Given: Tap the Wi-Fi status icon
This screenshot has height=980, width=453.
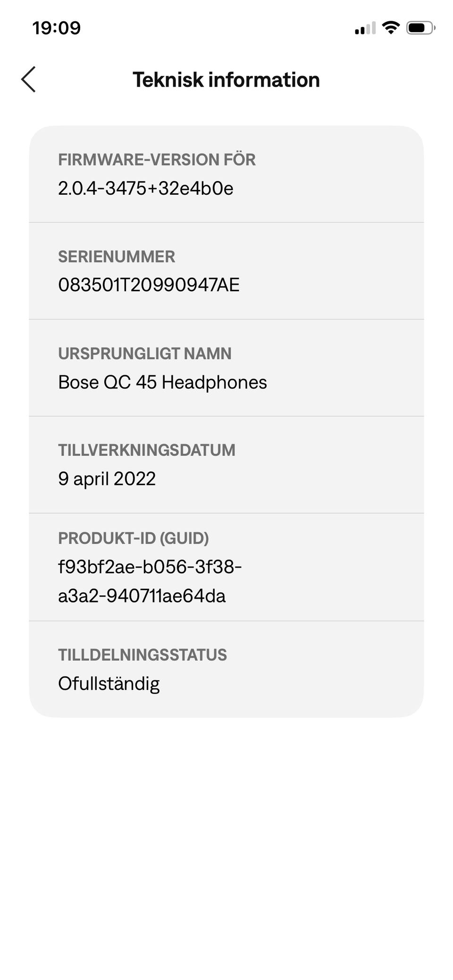Looking at the screenshot, I should click(391, 28).
